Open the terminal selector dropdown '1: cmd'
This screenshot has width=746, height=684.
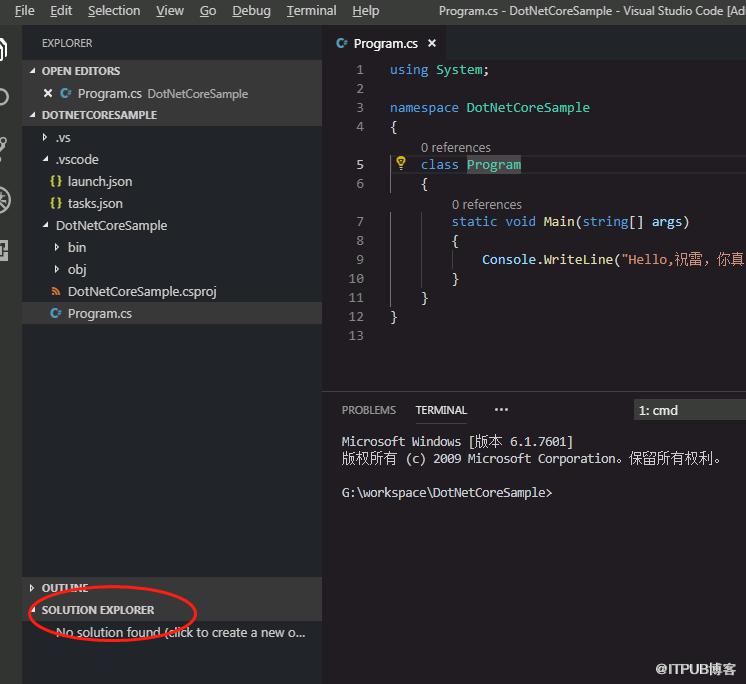click(x=690, y=410)
